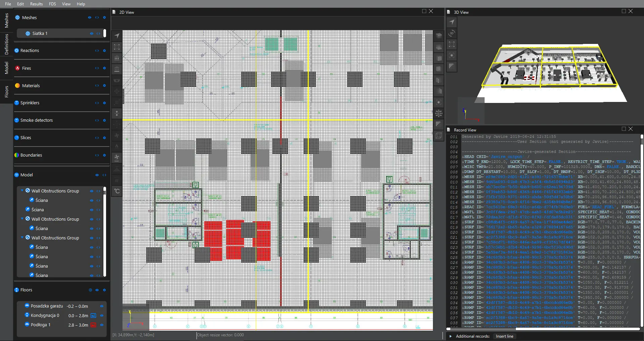The height and width of the screenshot is (341, 644).
Task: Open the FDS menu
Action: [52, 4]
